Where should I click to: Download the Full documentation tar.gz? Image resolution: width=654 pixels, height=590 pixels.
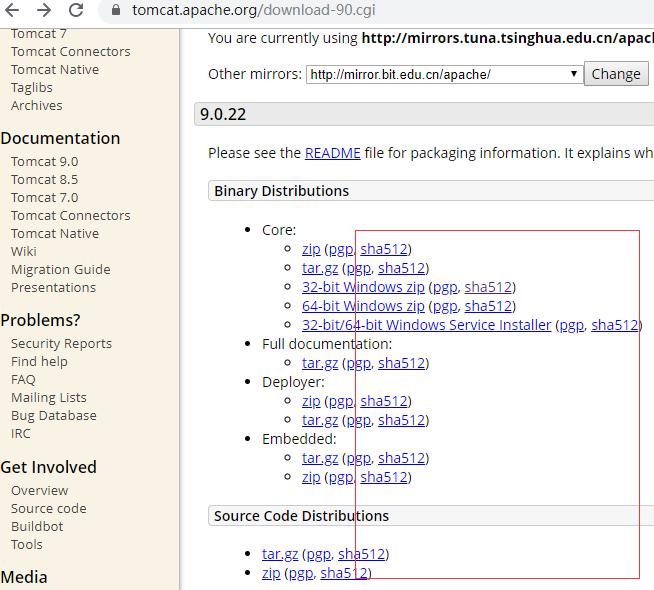[x=319, y=363]
